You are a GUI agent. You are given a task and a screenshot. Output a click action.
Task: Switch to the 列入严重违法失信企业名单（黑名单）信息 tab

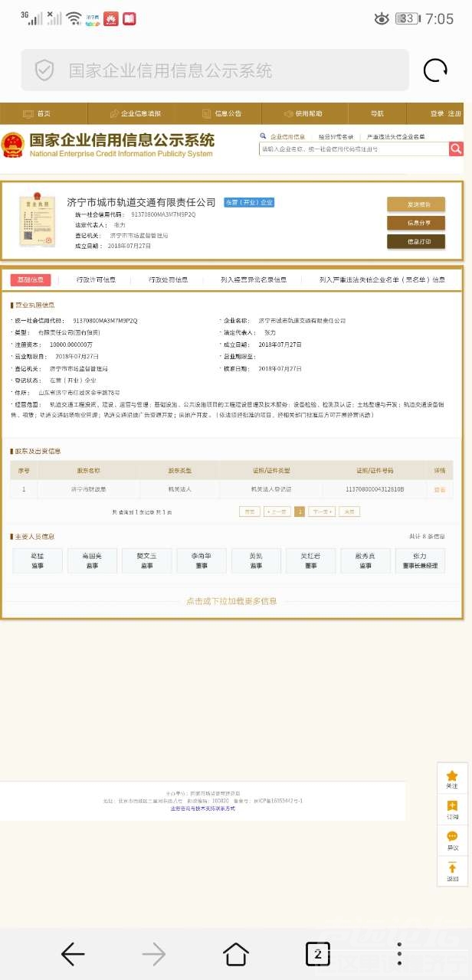tap(382, 279)
